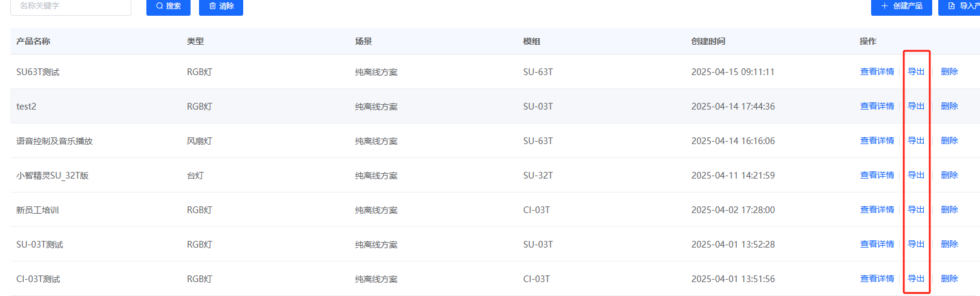Delete the SU-03T测试 product
The height and width of the screenshot is (296, 980).
(949, 244)
